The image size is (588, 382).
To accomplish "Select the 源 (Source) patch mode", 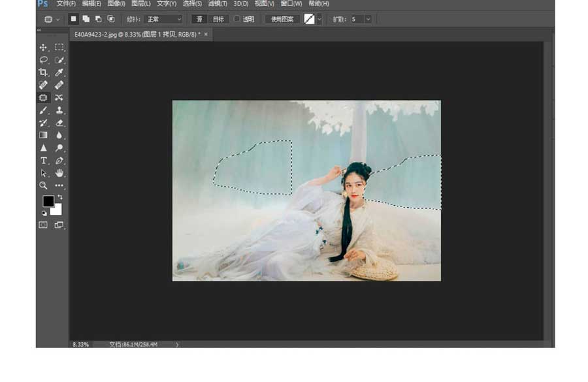I will tap(199, 20).
